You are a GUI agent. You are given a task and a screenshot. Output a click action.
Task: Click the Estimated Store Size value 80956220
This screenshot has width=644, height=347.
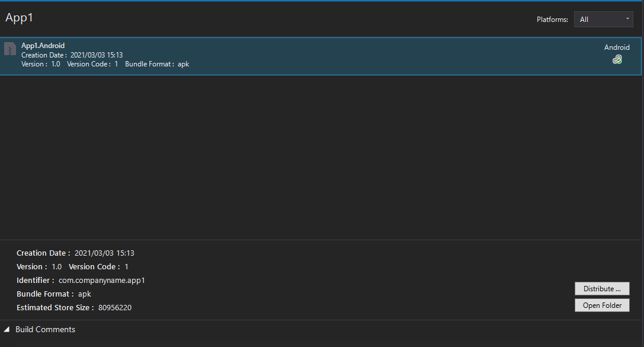(x=115, y=307)
